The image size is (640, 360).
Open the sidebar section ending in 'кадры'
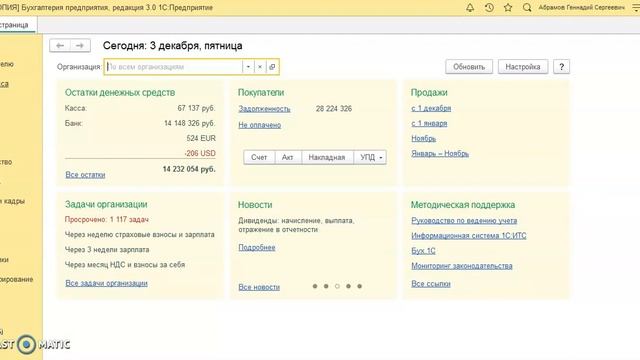(x=13, y=201)
